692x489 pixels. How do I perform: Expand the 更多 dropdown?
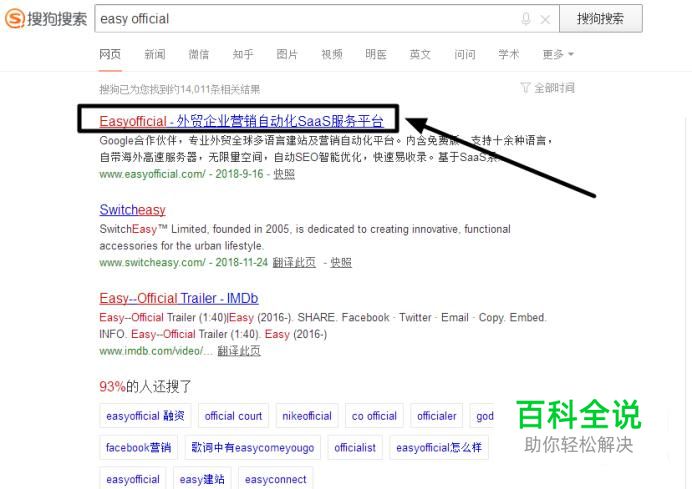click(x=558, y=54)
